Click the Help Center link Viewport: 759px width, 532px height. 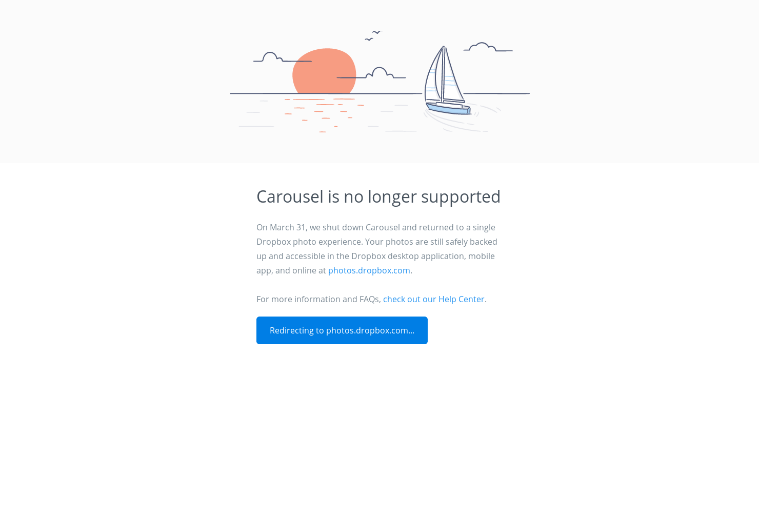(x=433, y=299)
